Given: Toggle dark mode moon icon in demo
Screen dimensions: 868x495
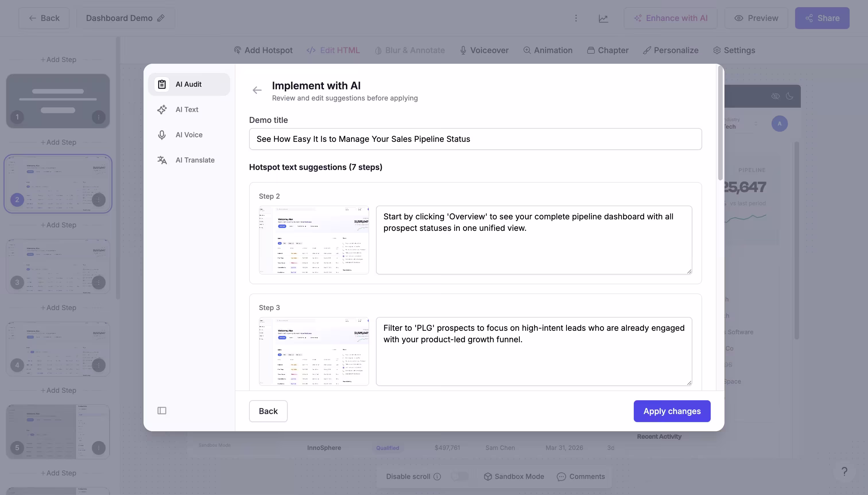Looking at the screenshot, I should (789, 96).
